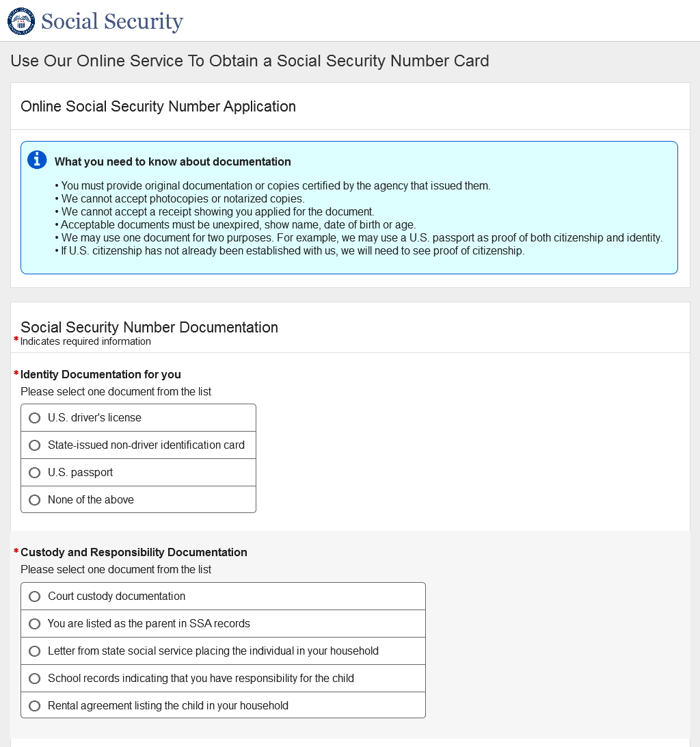Click the Online Social Security Number Application heading
This screenshot has width=700, height=747.
[158, 107]
